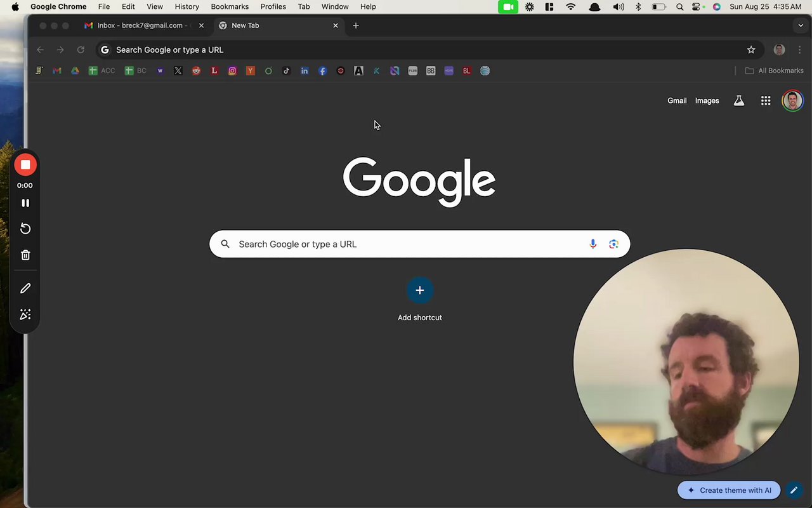Search by image with Google Lens icon

click(613, 244)
